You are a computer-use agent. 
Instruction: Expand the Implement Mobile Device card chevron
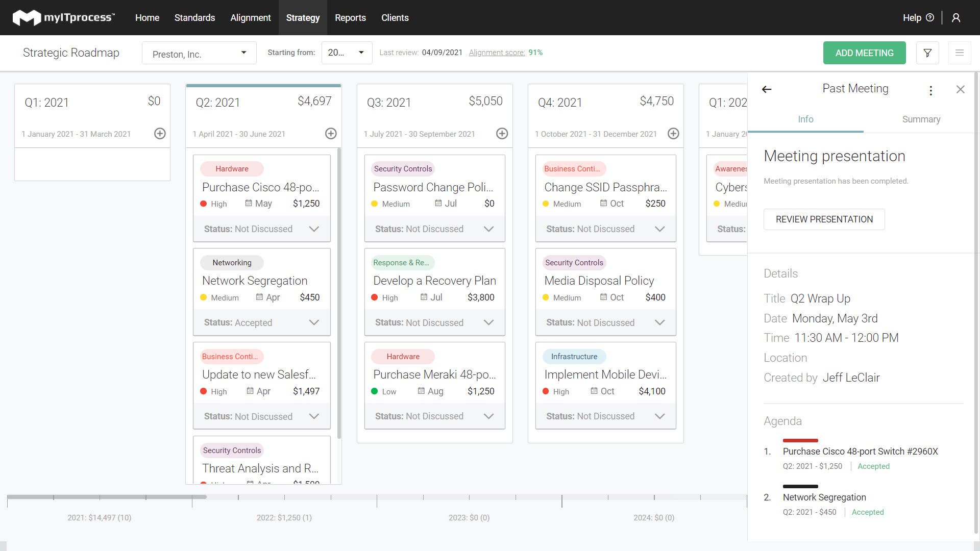[661, 416]
